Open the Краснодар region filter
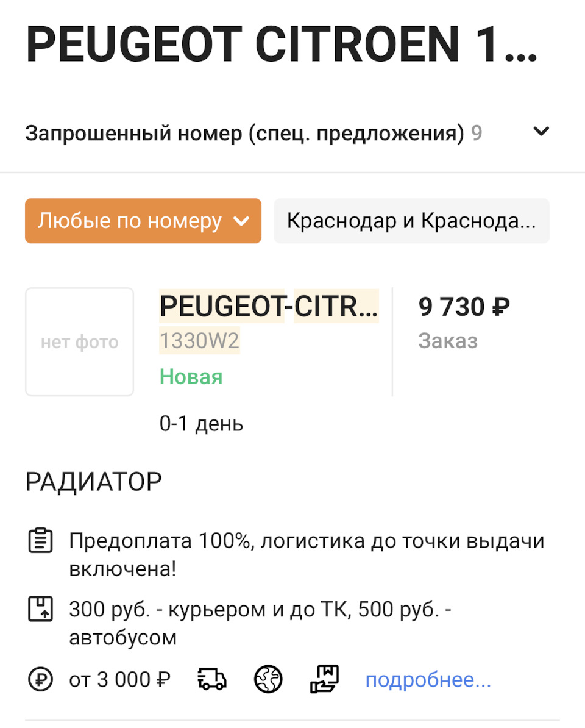 point(412,221)
